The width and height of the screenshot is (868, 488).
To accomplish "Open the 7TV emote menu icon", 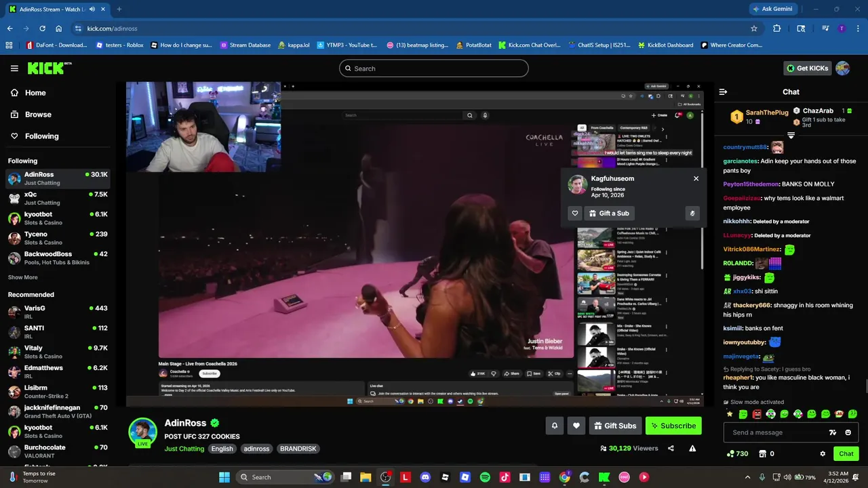I will pyautogui.click(x=833, y=432).
